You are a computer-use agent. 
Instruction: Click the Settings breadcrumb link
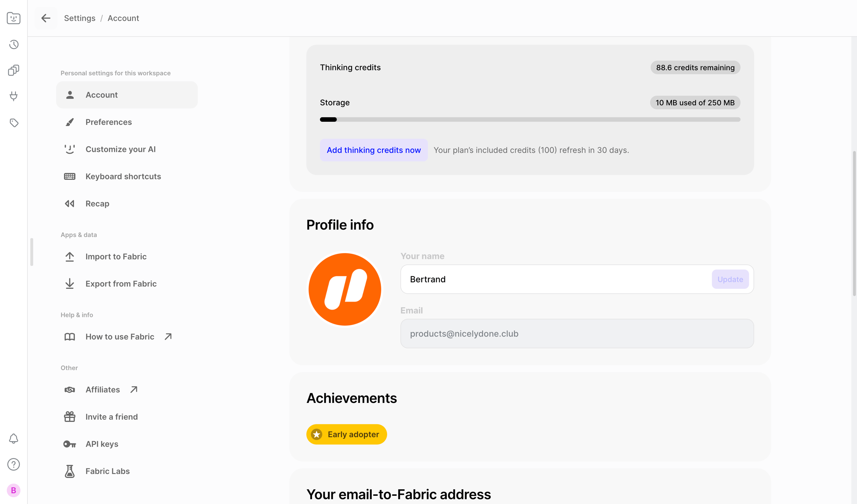click(80, 18)
